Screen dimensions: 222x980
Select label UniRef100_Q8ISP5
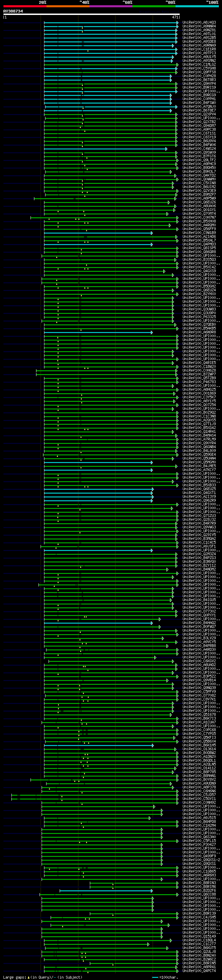pos(199,248)
